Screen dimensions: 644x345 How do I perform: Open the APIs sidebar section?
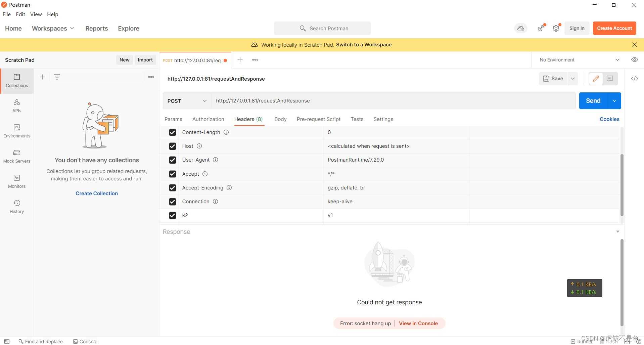coord(17,105)
